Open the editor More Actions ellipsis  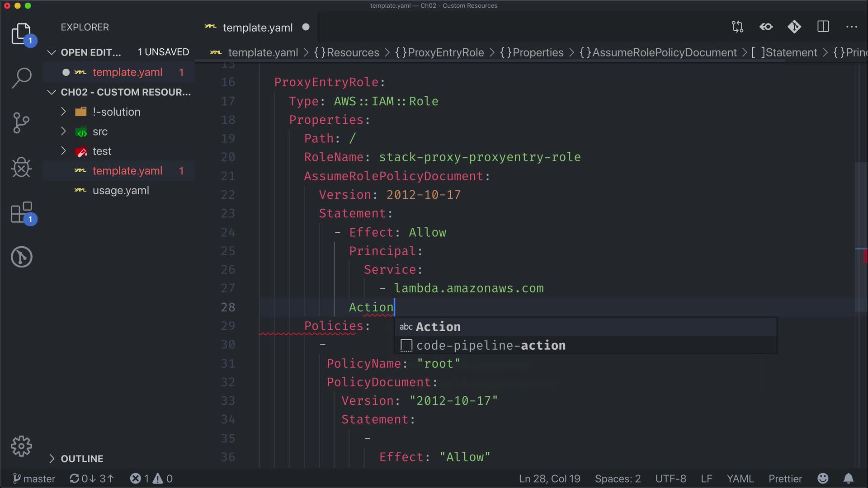click(x=851, y=27)
